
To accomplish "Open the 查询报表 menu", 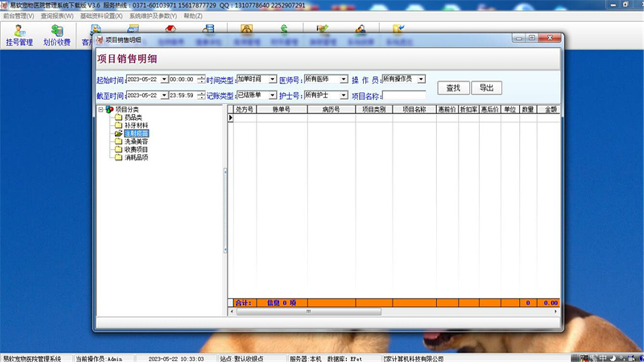I will [x=57, y=16].
